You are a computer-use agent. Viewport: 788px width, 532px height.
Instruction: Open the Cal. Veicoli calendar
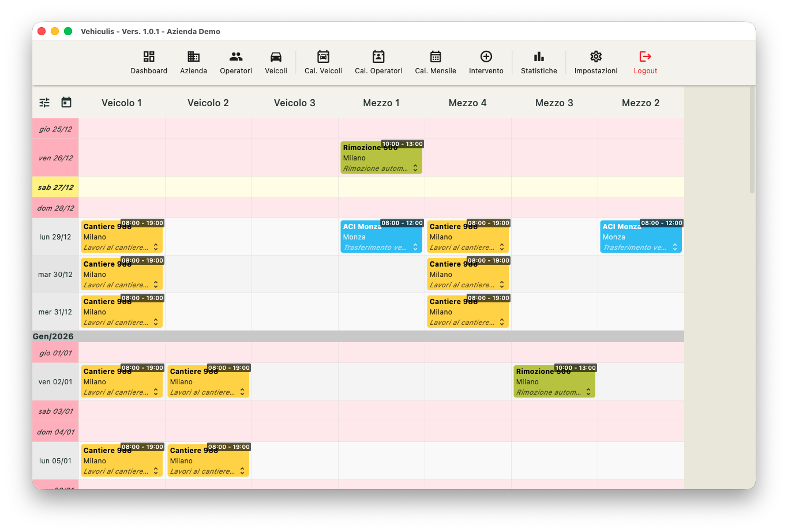pos(322,62)
